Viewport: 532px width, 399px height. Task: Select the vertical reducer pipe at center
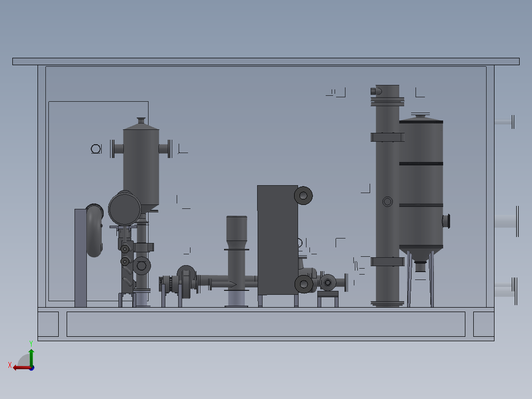click(236, 261)
